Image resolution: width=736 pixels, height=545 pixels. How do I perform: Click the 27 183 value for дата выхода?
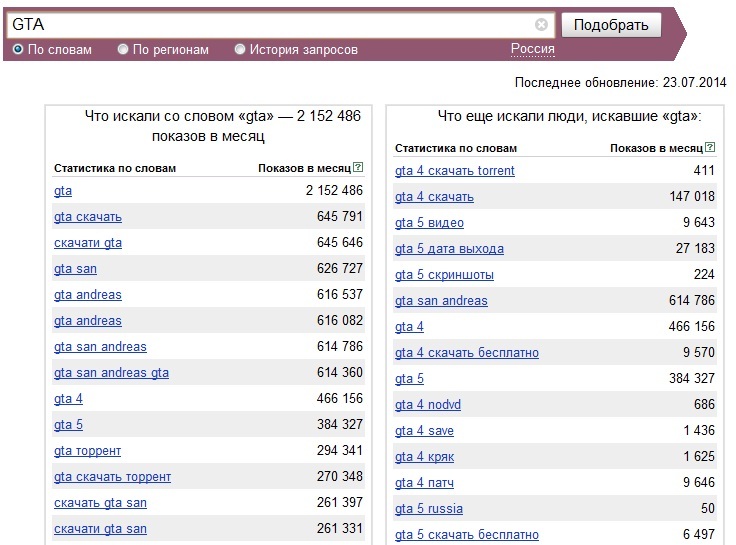(x=695, y=248)
